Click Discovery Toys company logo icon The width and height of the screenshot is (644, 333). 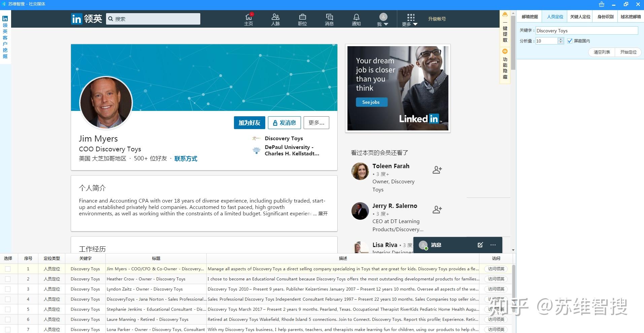tap(256, 138)
